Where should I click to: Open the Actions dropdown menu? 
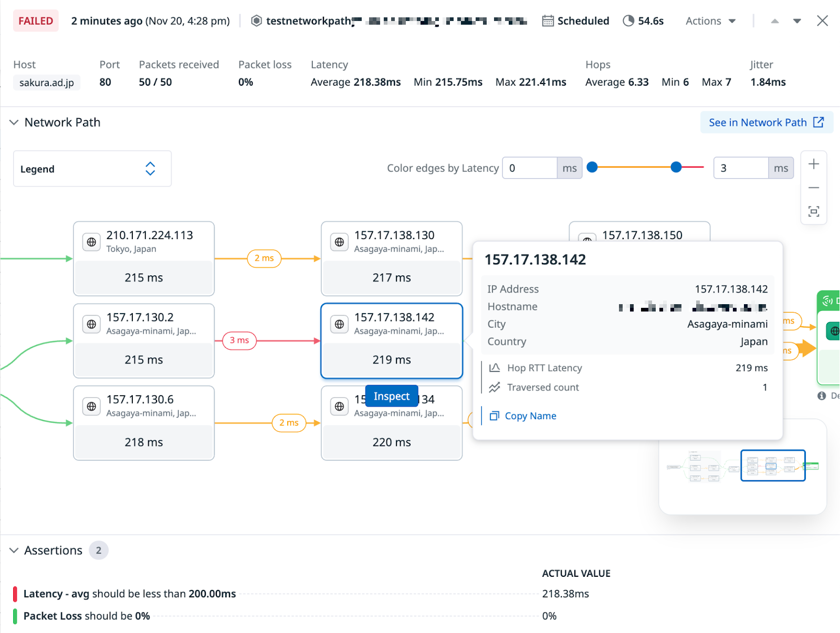click(710, 21)
